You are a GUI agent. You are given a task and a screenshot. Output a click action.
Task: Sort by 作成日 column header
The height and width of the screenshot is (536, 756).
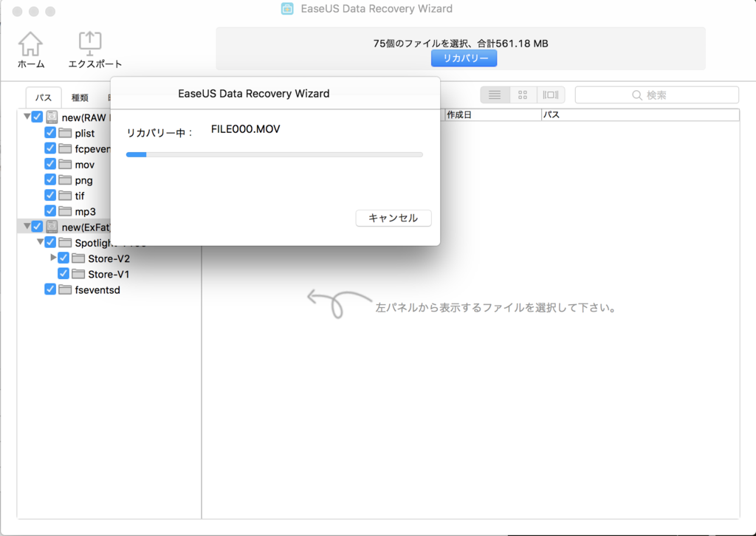492,114
